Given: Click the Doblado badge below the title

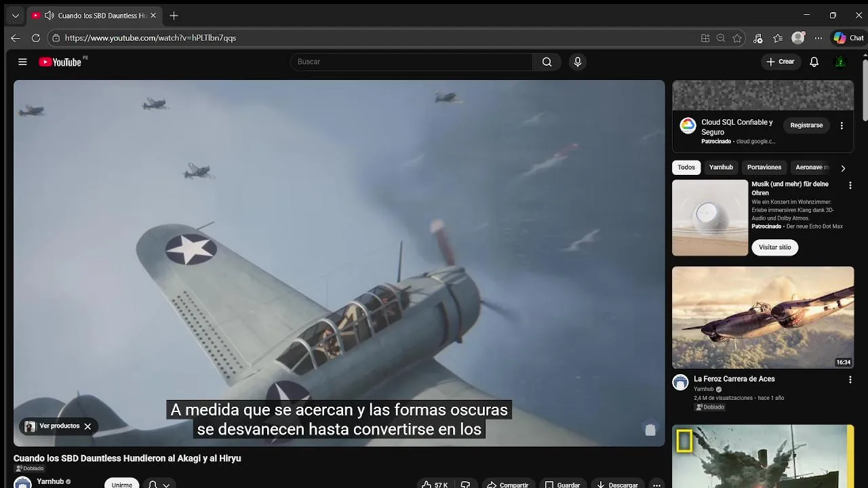Looking at the screenshot, I should 30,468.
